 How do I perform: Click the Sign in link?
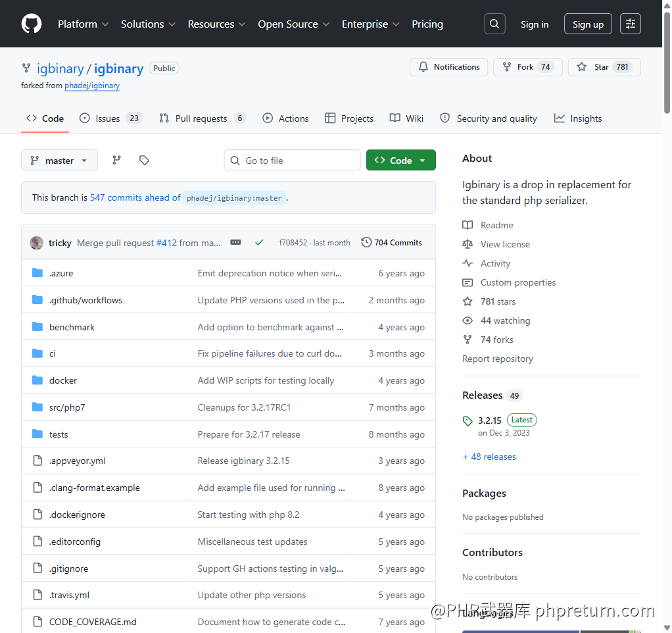click(535, 24)
